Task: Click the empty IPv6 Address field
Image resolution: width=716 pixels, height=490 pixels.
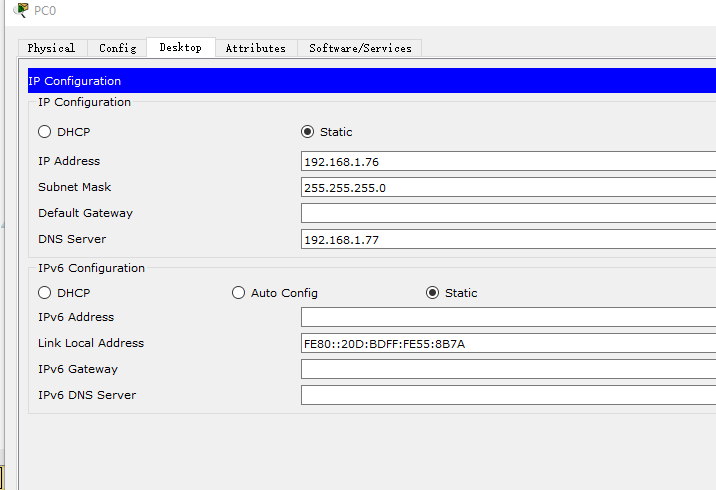Action: [508, 317]
